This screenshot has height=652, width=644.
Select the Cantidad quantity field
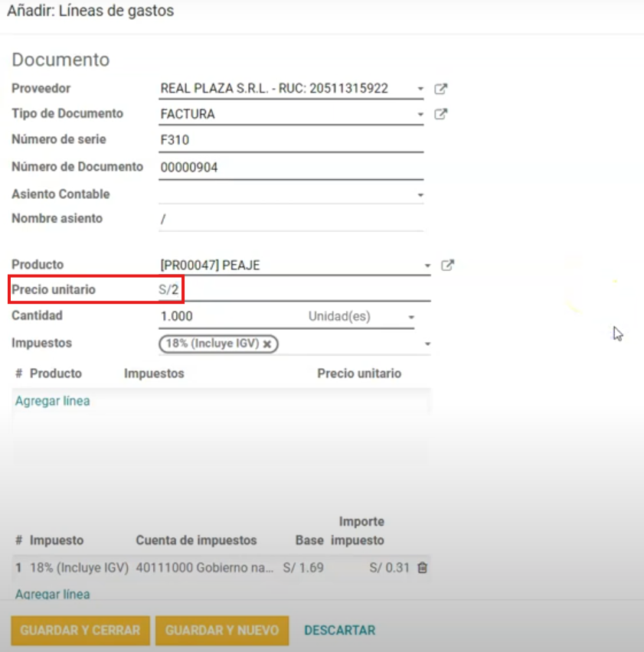pos(230,315)
